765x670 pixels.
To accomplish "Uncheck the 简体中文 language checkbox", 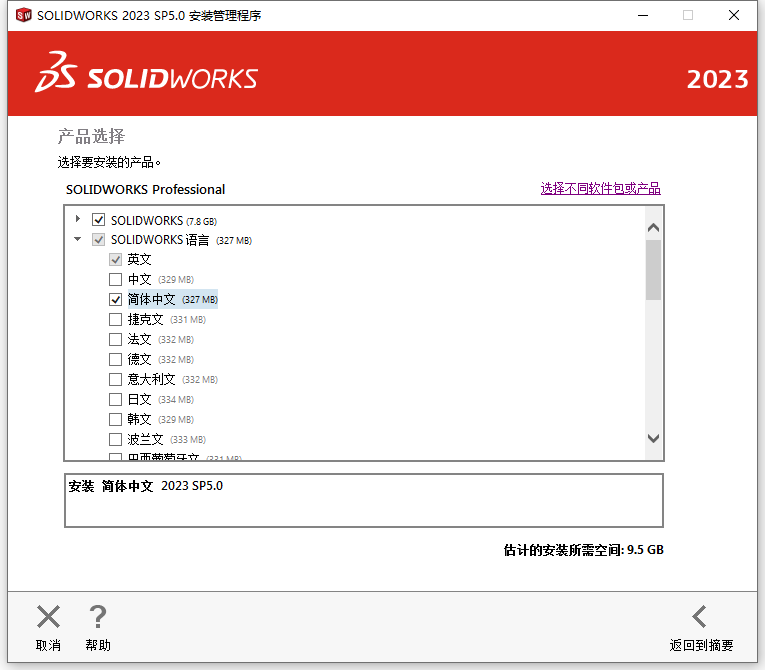I will [116, 299].
